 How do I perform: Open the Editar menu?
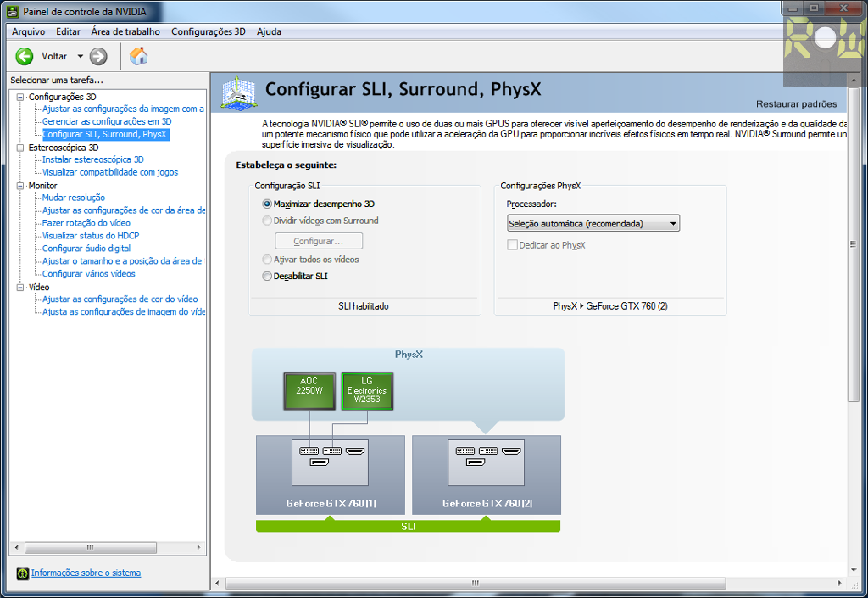coord(68,31)
